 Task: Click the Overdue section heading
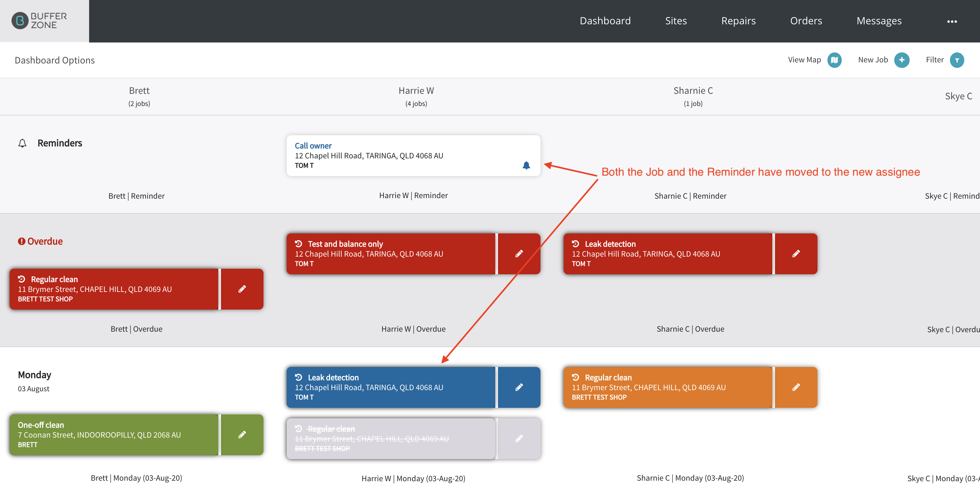coord(45,241)
